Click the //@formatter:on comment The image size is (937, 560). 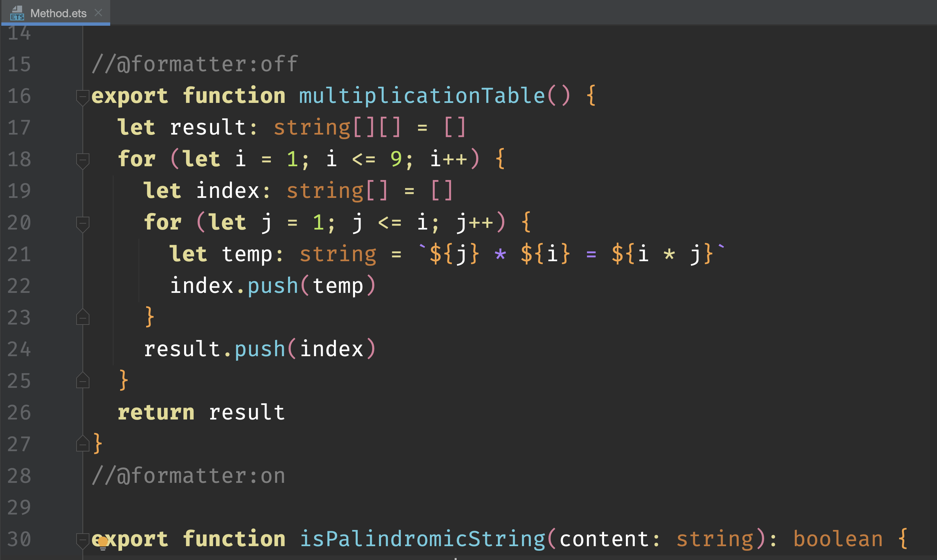(x=188, y=476)
